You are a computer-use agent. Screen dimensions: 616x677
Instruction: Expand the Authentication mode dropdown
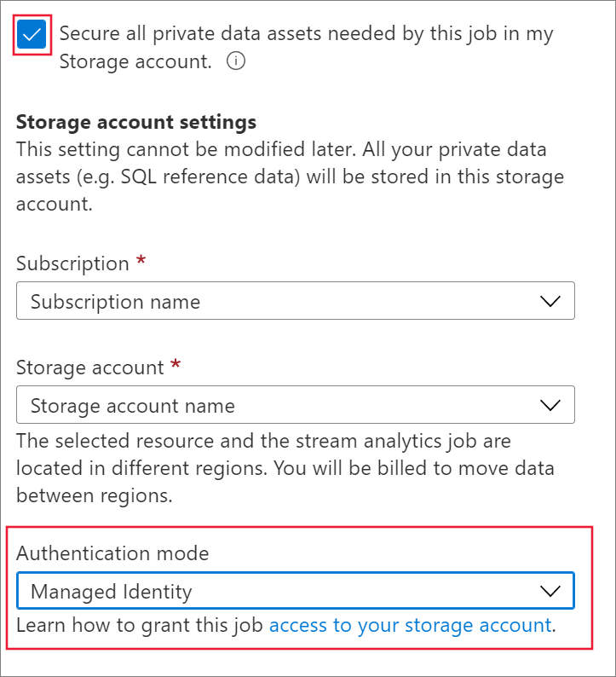tap(295, 591)
